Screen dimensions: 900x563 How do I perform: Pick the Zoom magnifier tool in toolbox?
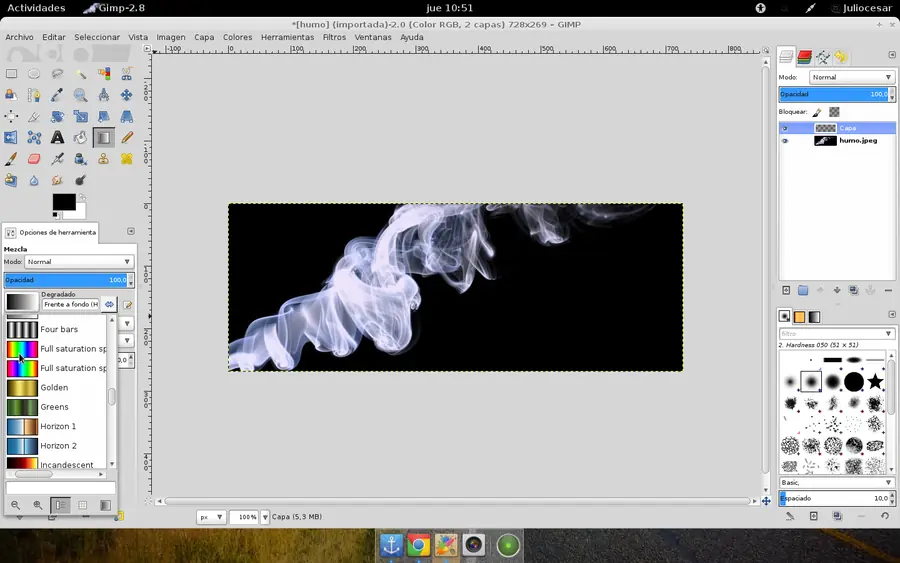click(x=80, y=95)
